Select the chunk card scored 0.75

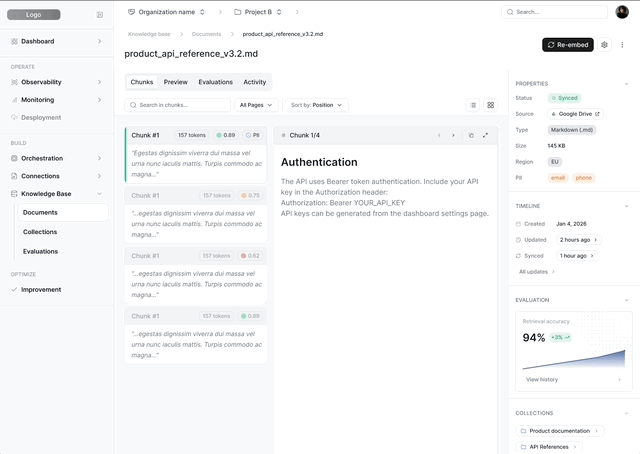point(196,215)
